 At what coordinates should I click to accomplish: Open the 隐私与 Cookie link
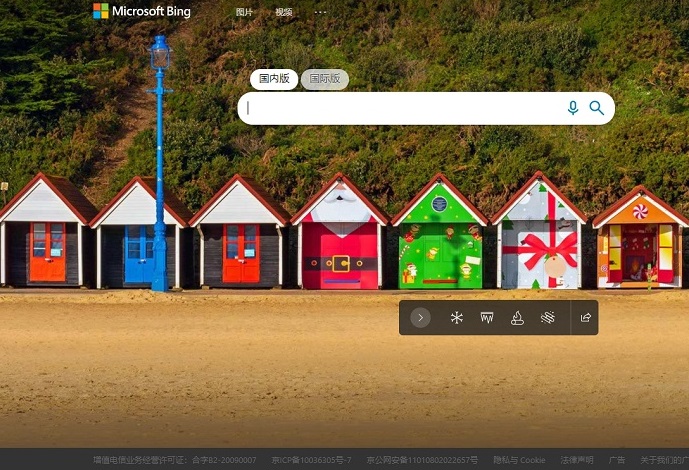(519, 460)
